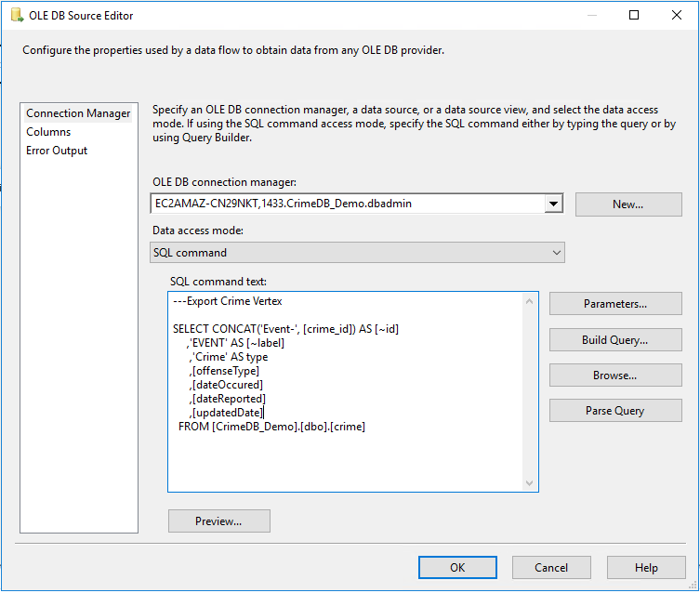Click the Preview... button
The width and height of the screenshot is (700, 593).
coord(218,521)
